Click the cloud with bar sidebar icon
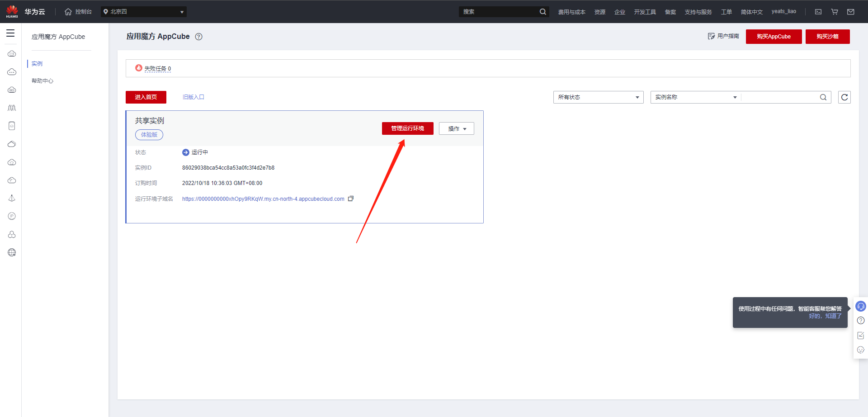 point(12,90)
